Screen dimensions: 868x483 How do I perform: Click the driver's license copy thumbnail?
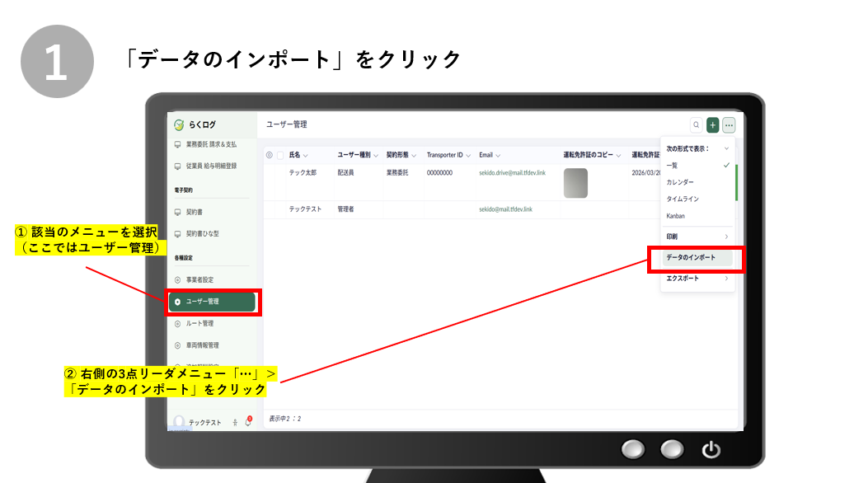tap(575, 183)
